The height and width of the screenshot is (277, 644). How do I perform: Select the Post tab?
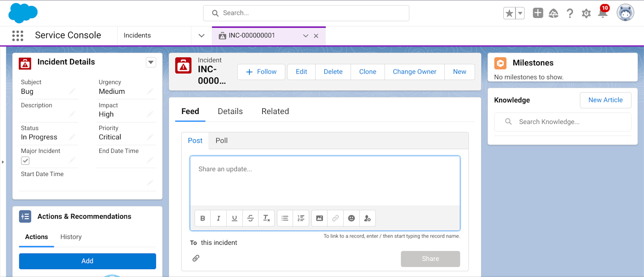coord(195,141)
